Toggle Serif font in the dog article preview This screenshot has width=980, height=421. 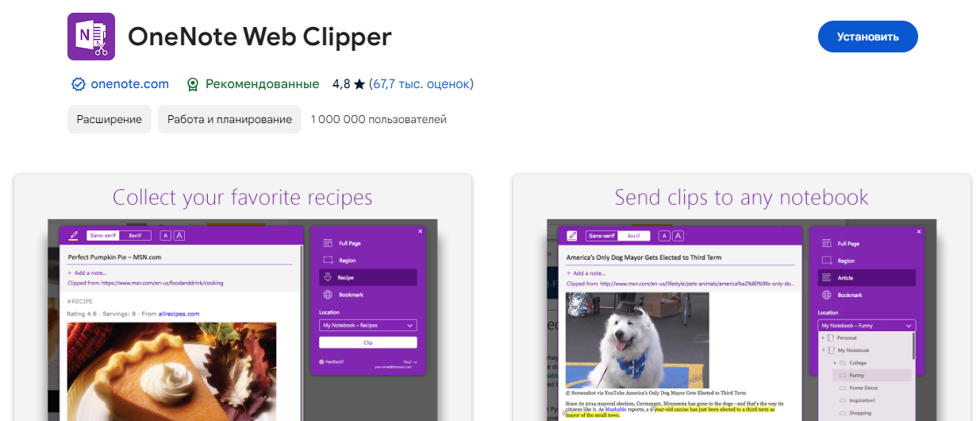click(x=634, y=236)
